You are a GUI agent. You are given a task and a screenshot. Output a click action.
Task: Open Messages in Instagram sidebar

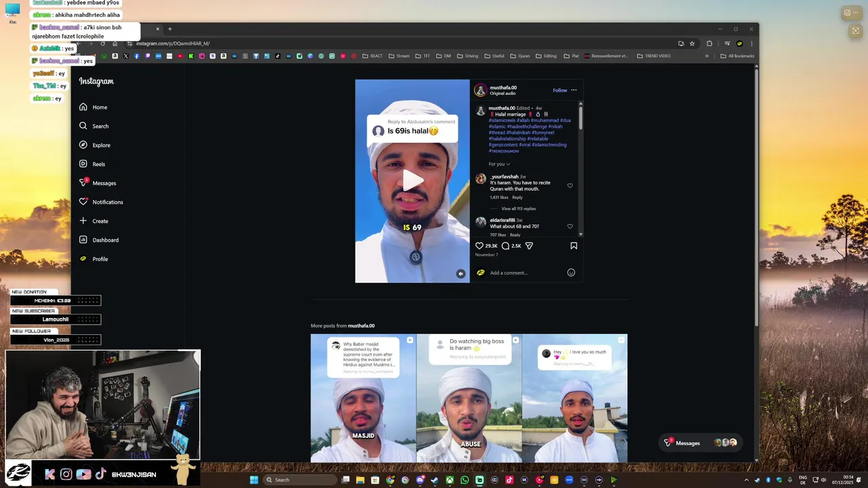(97, 183)
